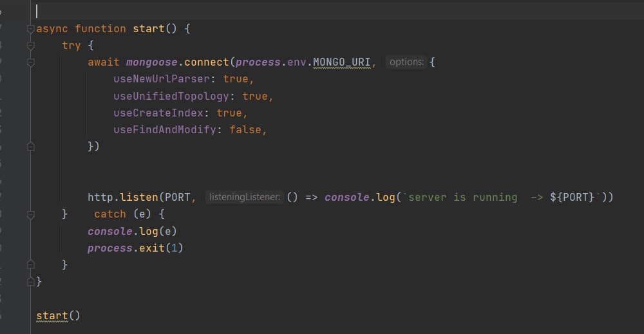This screenshot has height=334, width=644.
Task: Click 'console' in console.log(e) line
Action: 109,232
